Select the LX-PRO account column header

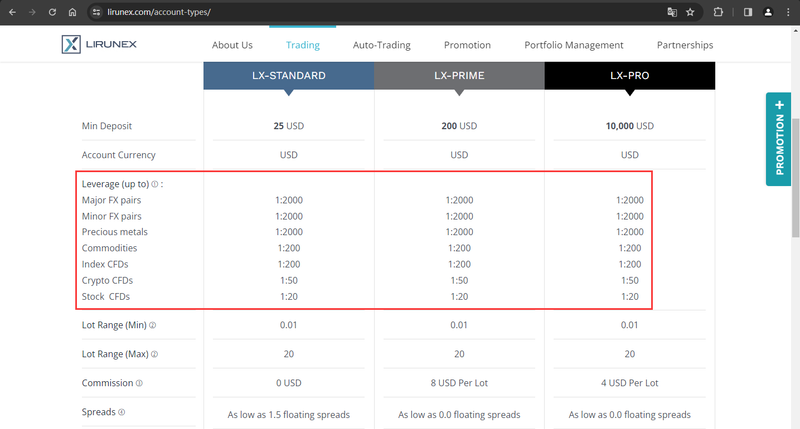pyautogui.click(x=630, y=75)
